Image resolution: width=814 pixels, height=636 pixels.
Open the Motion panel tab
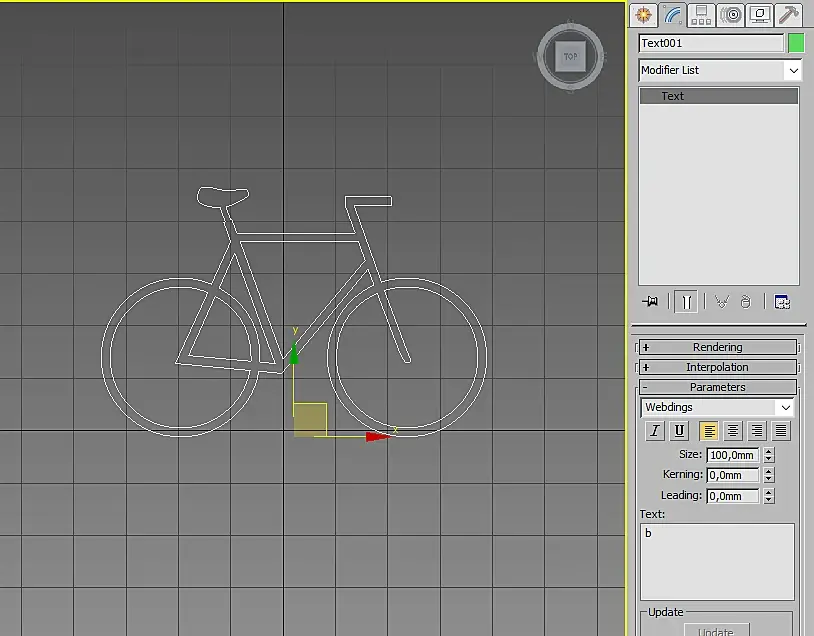[x=731, y=14]
